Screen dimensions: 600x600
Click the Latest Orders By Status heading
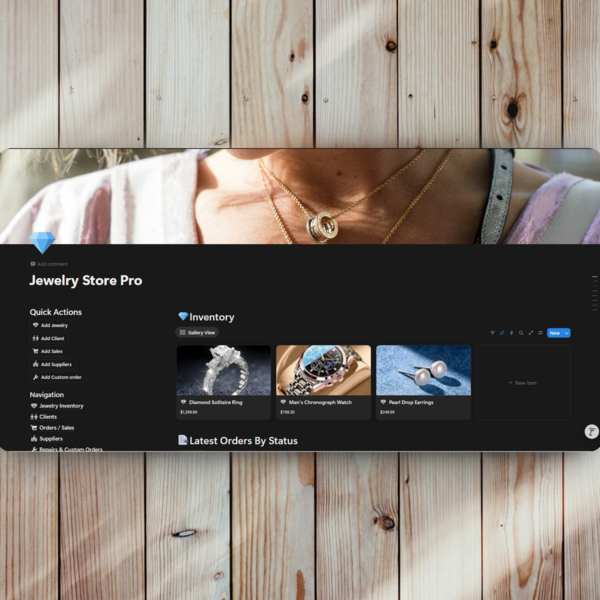[x=243, y=441]
